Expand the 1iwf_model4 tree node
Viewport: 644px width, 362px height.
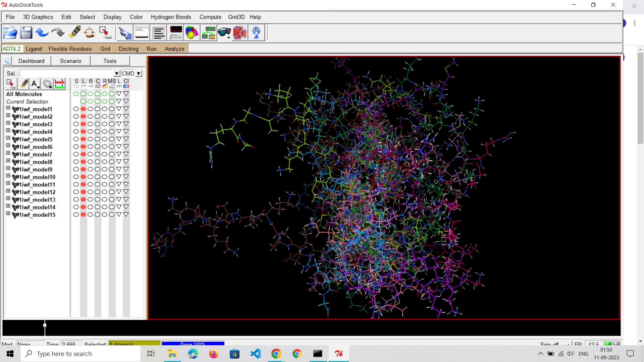pos(8,130)
